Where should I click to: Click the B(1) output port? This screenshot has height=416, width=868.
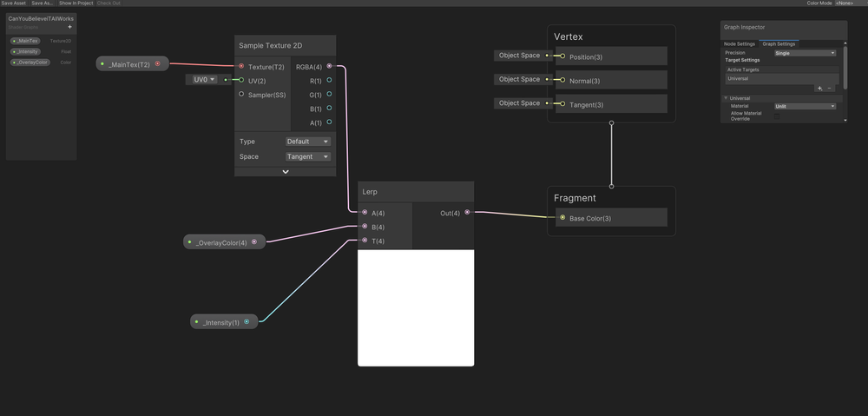click(x=329, y=108)
